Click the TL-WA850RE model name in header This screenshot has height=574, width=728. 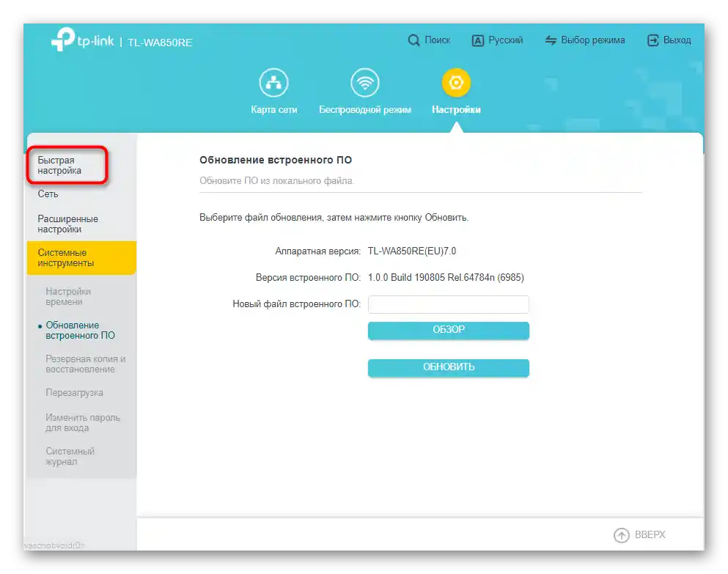coord(160,43)
